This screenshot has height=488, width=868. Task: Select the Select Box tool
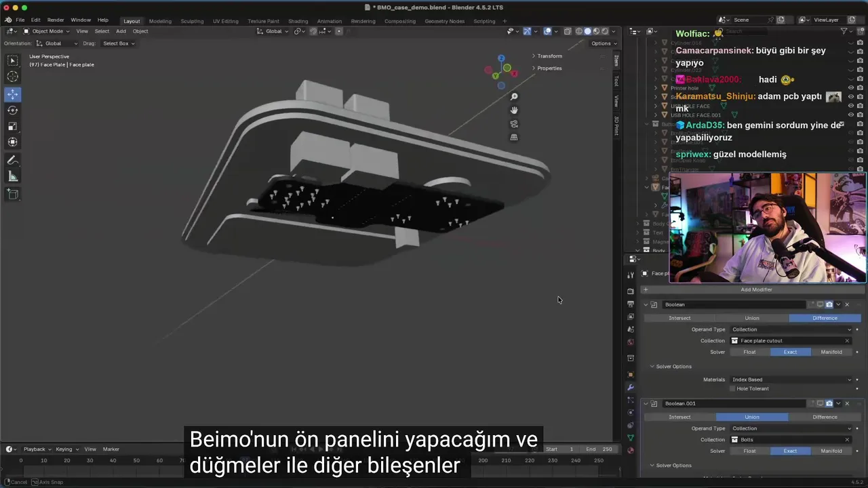(x=12, y=61)
